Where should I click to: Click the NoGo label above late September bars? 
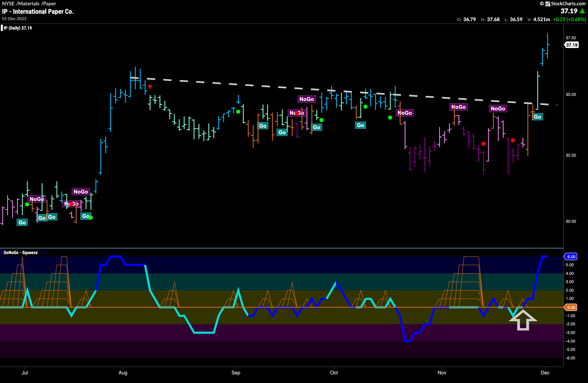[x=307, y=99]
